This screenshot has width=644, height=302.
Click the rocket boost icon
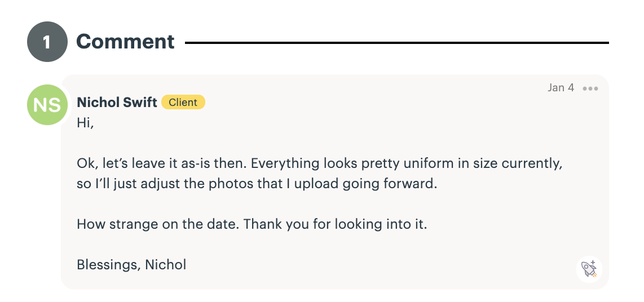[589, 268]
